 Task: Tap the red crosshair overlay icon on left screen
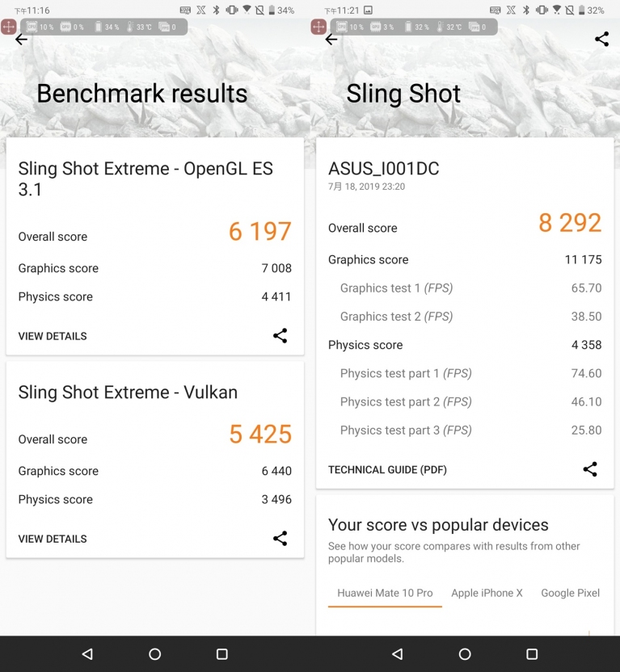[9, 27]
